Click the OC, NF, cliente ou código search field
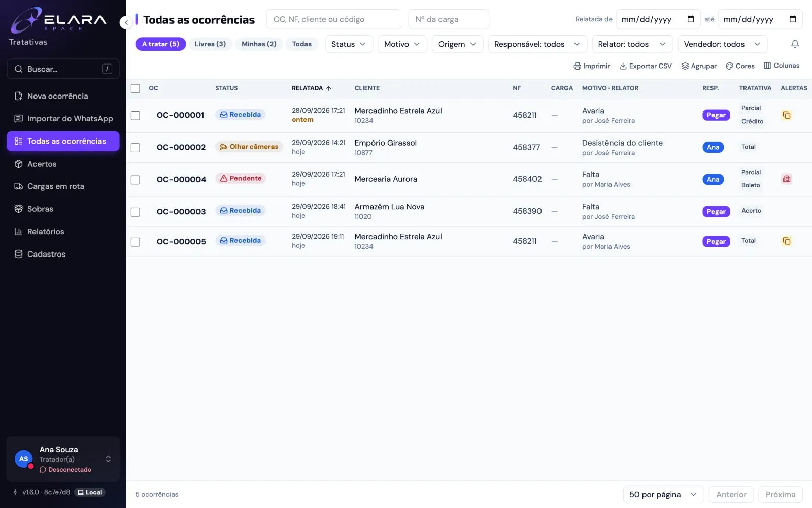This screenshot has width=812, height=508. 333,19
